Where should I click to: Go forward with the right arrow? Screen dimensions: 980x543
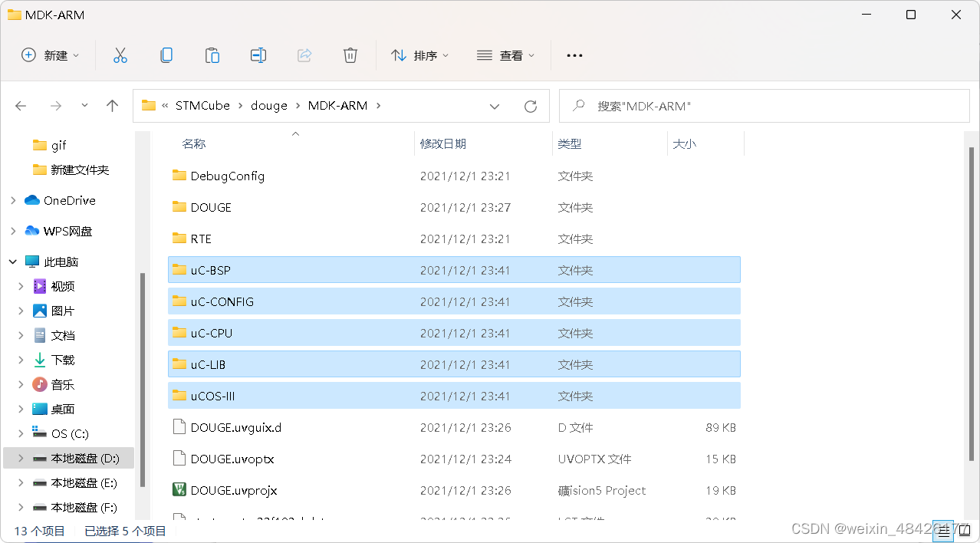coord(55,106)
